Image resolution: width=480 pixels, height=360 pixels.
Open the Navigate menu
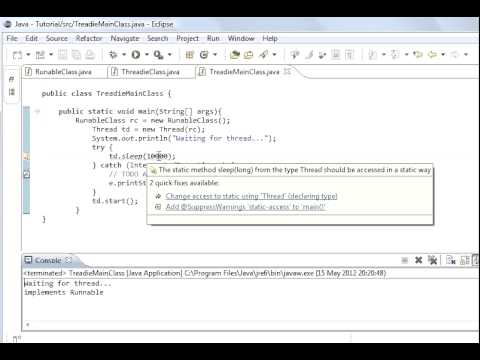coord(125,38)
